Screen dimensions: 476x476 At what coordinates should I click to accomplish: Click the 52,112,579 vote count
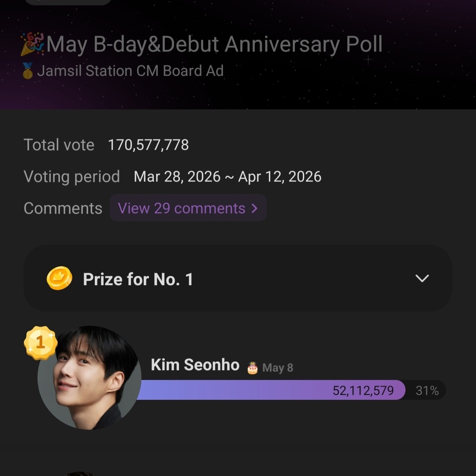point(363,390)
